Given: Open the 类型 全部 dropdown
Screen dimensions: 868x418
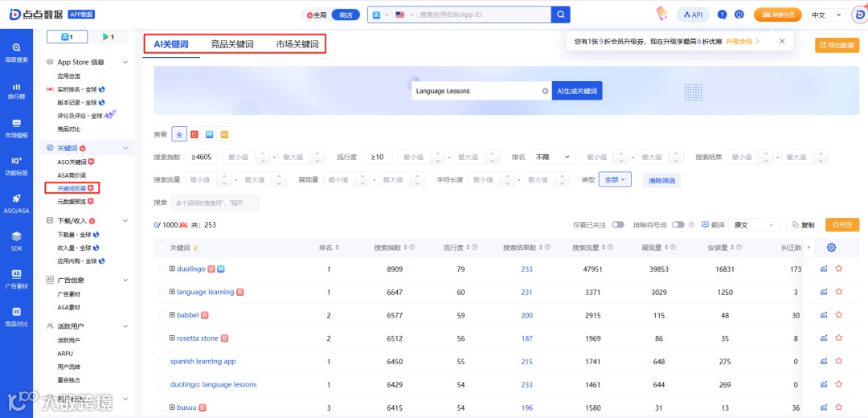Looking at the screenshot, I should [x=615, y=179].
